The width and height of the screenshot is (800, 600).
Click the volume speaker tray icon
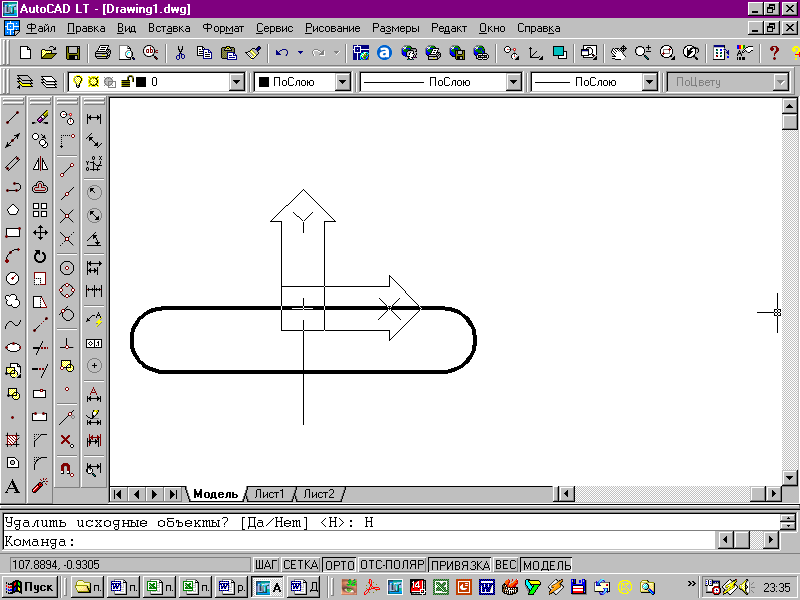pyautogui.click(x=744, y=587)
